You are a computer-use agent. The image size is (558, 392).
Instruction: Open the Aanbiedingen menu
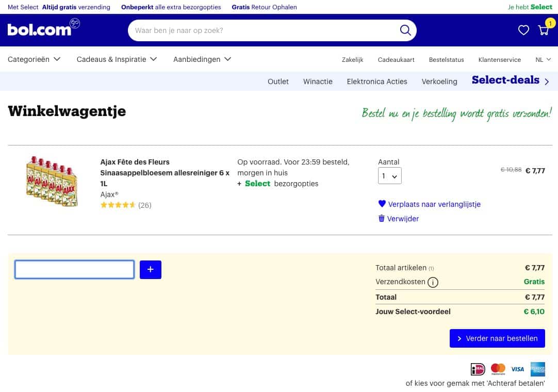click(202, 59)
